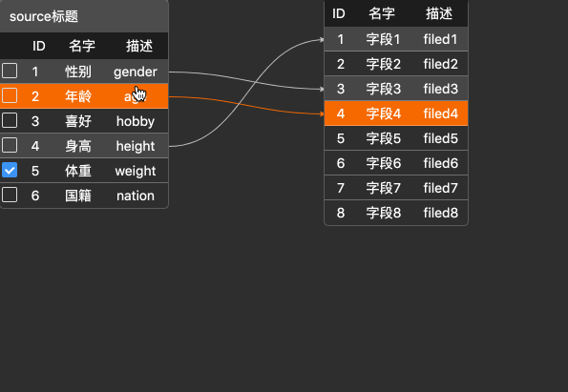568x392 pixels.
Task: Toggle the checkbox in highlighted 年龄 row
Action: (x=10, y=95)
